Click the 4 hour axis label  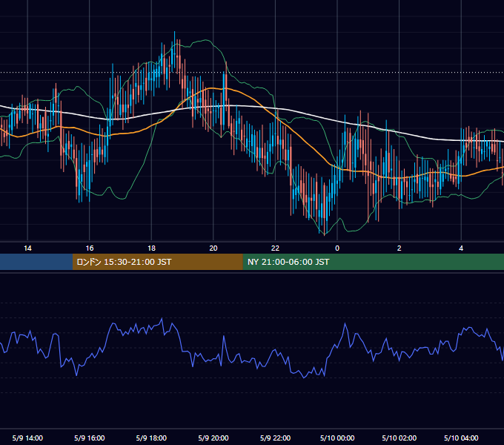pos(461,248)
